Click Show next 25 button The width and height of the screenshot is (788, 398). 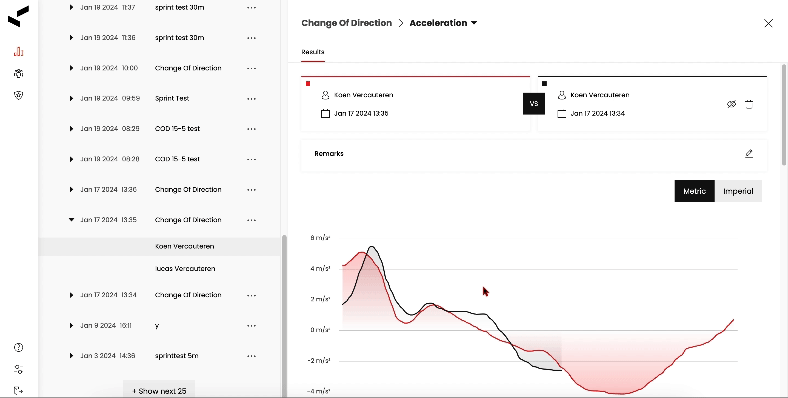[159, 390]
